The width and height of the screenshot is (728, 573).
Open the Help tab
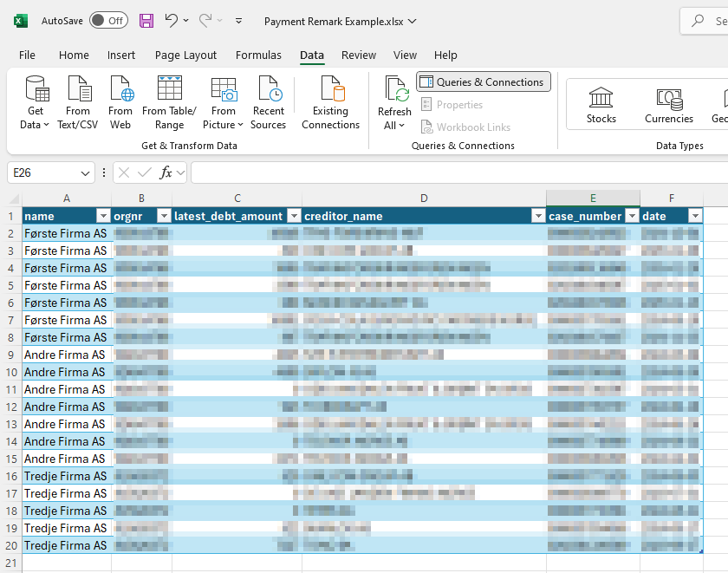445,55
